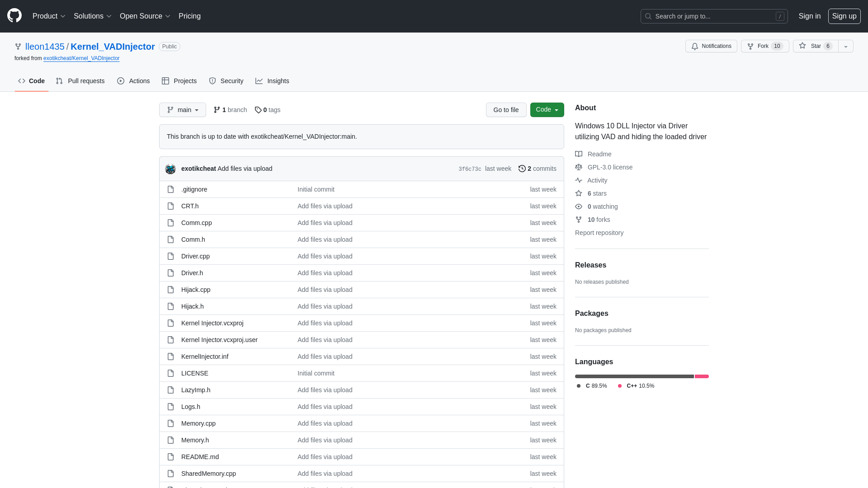Click the eye icon beside 0 watching
The height and width of the screenshot is (488, 868).
pos(579,206)
